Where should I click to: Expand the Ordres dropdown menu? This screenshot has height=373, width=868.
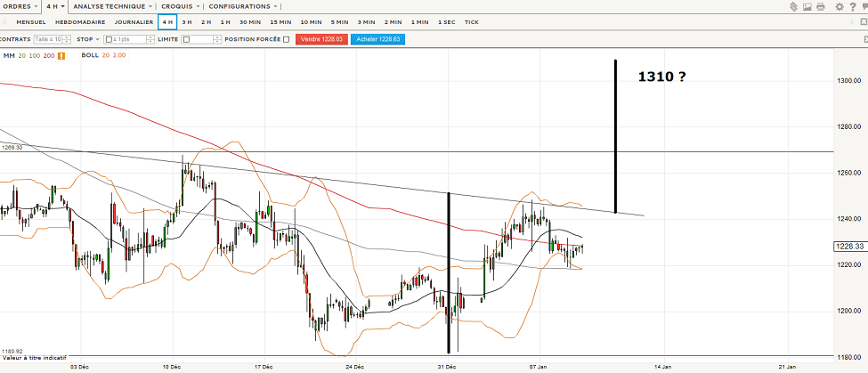pos(20,6)
